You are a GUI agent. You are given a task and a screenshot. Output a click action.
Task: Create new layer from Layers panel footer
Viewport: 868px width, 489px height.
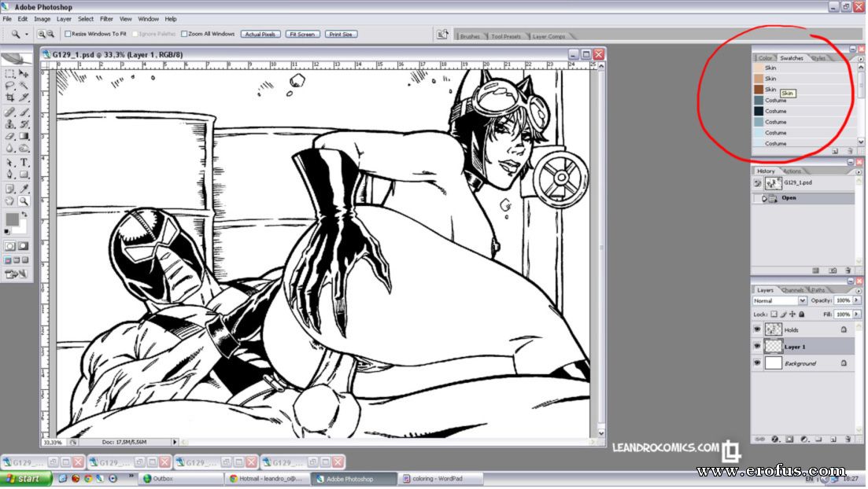point(833,439)
